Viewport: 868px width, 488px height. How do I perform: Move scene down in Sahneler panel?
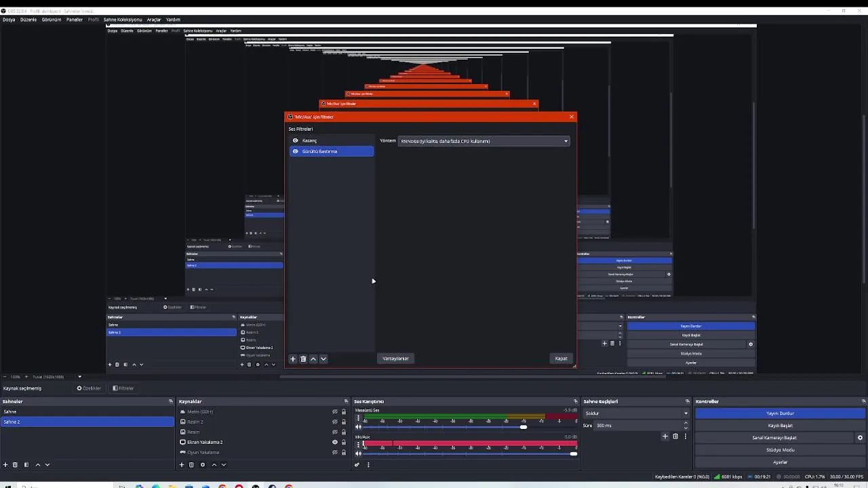[47, 465]
